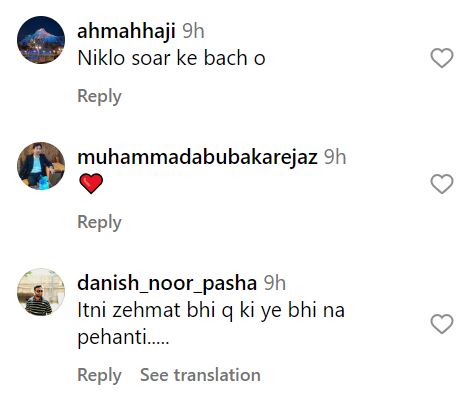467x402 pixels.
Task: Visit muhammadabubakarejaz's profile via username
Action: [x=197, y=157]
